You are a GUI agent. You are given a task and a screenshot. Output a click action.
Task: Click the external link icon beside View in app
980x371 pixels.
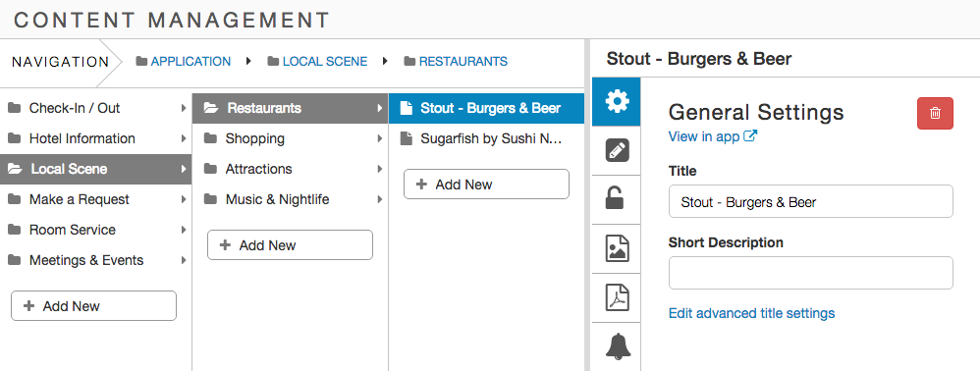(x=750, y=136)
